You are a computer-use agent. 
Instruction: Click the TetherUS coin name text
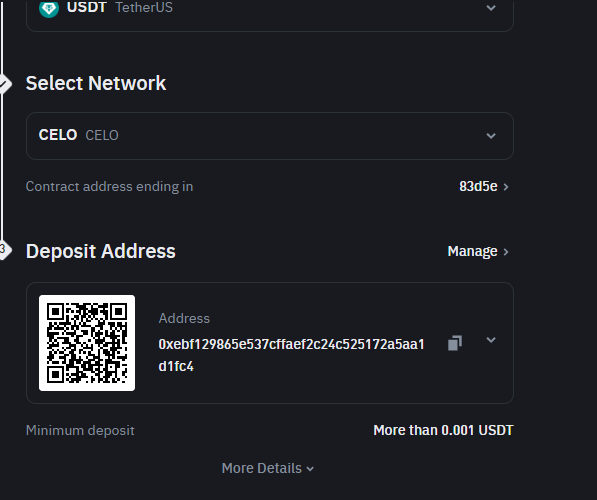[144, 7]
